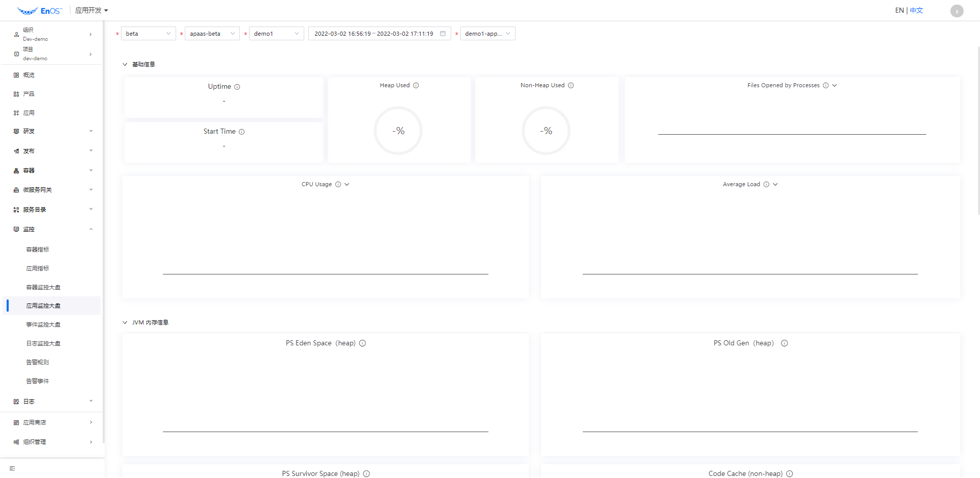Select 容器指标 in the monitoring submenu
Screen dimensions: 980x478
coord(37,249)
